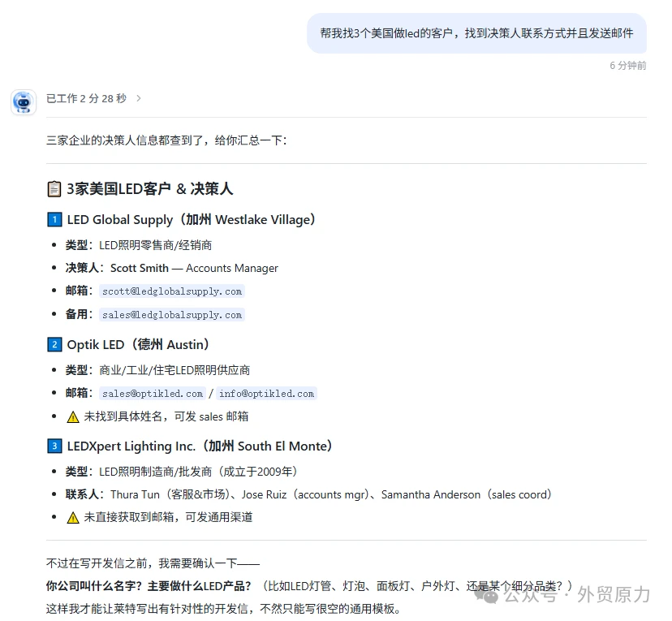Click the sales@optikled.com email
This screenshot has height=621, width=672.
153,394
